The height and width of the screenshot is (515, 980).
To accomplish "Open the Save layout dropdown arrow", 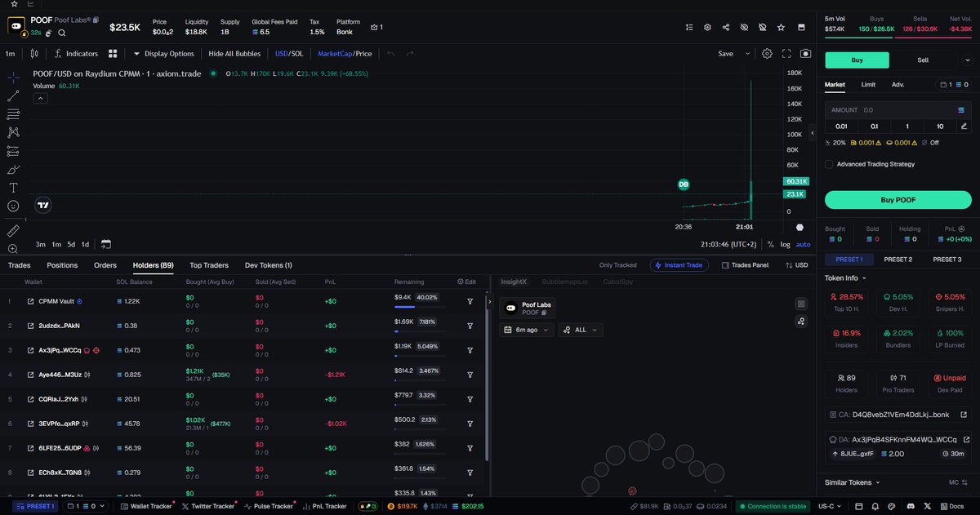I will pyautogui.click(x=747, y=54).
